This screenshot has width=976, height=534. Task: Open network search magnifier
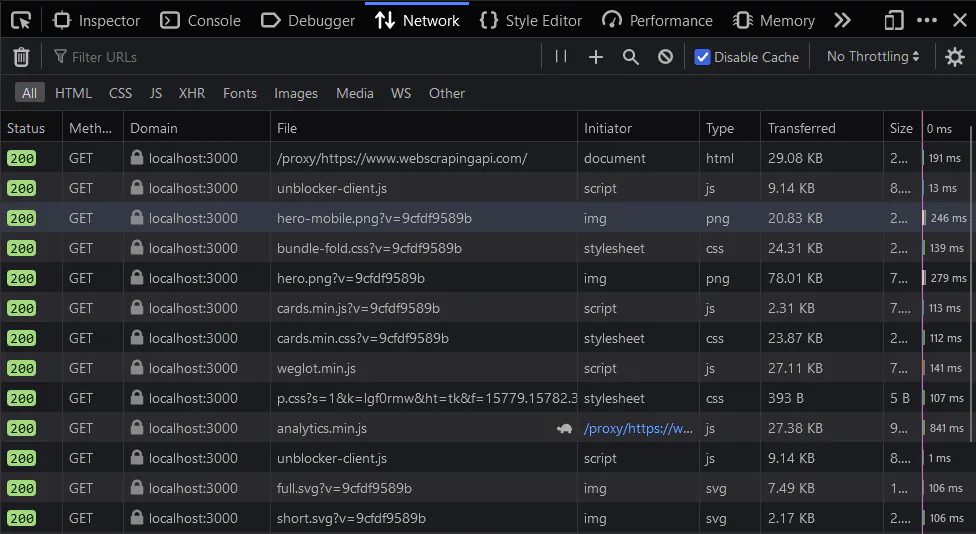[631, 57]
